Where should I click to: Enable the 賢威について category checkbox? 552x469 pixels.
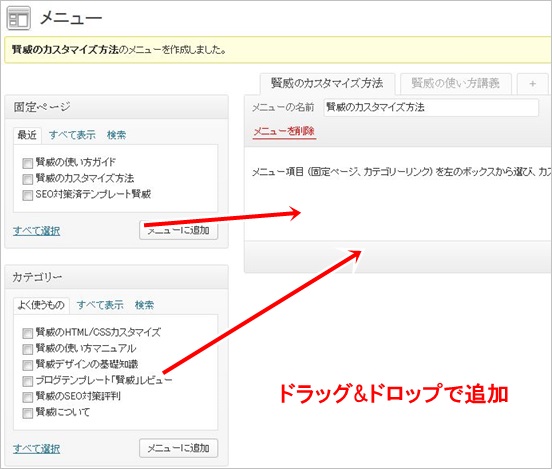point(27,413)
